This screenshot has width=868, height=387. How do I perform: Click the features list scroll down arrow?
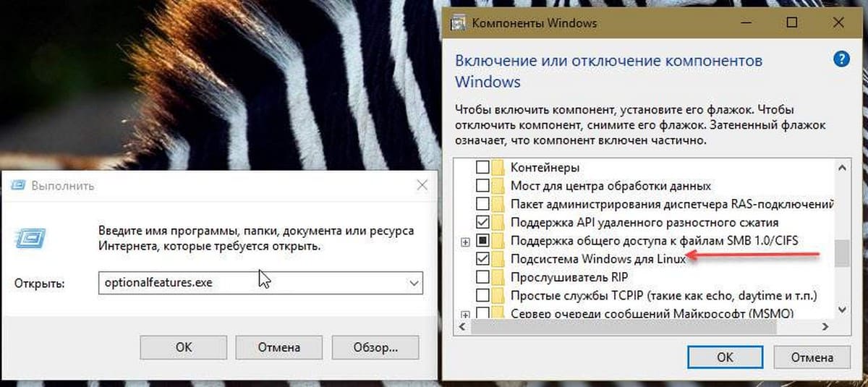[x=841, y=310]
